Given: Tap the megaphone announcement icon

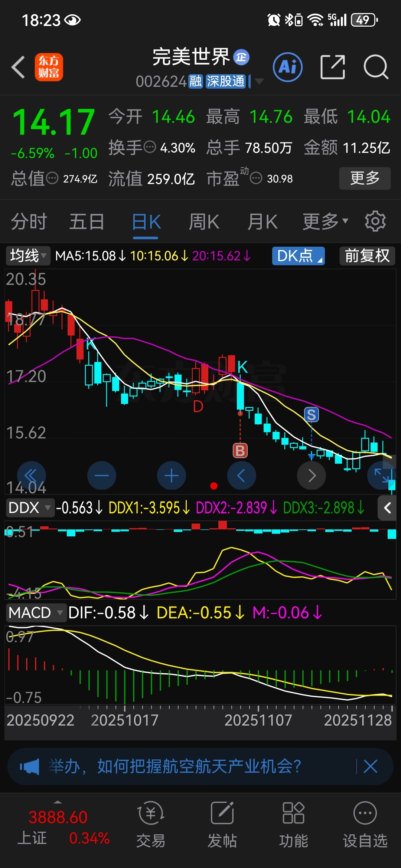Looking at the screenshot, I should tap(29, 766).
